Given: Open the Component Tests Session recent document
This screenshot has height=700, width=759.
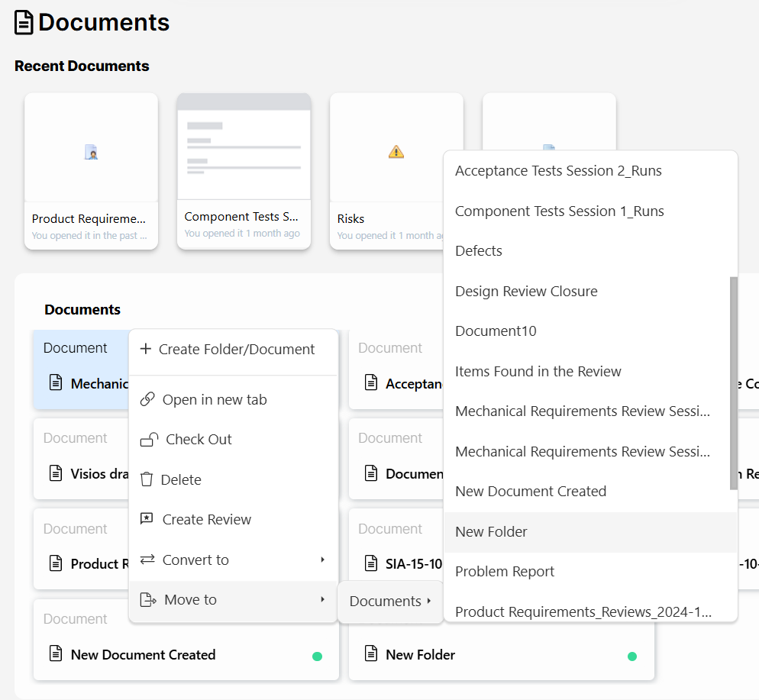Looking at the screenshot, I should pos(244,170).
